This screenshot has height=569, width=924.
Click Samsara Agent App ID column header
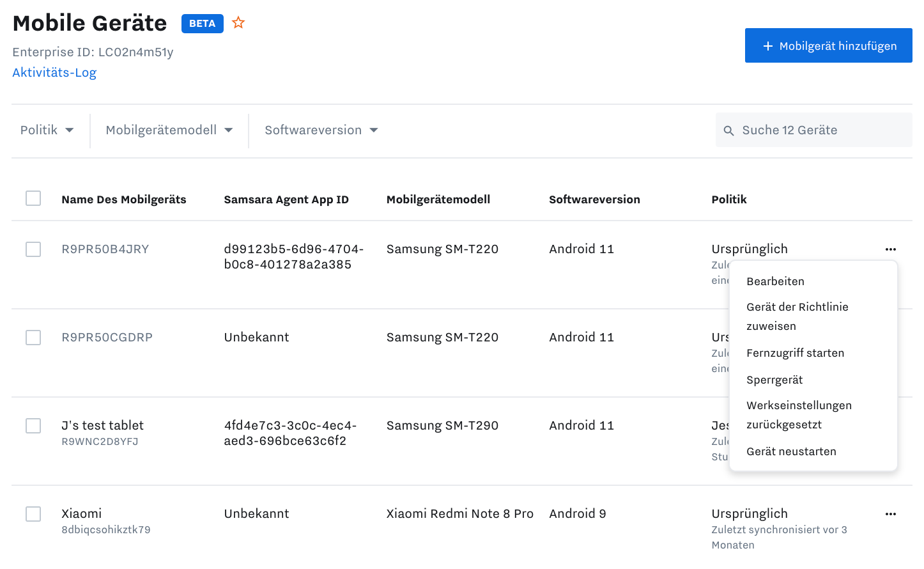[x=286, y=199]
